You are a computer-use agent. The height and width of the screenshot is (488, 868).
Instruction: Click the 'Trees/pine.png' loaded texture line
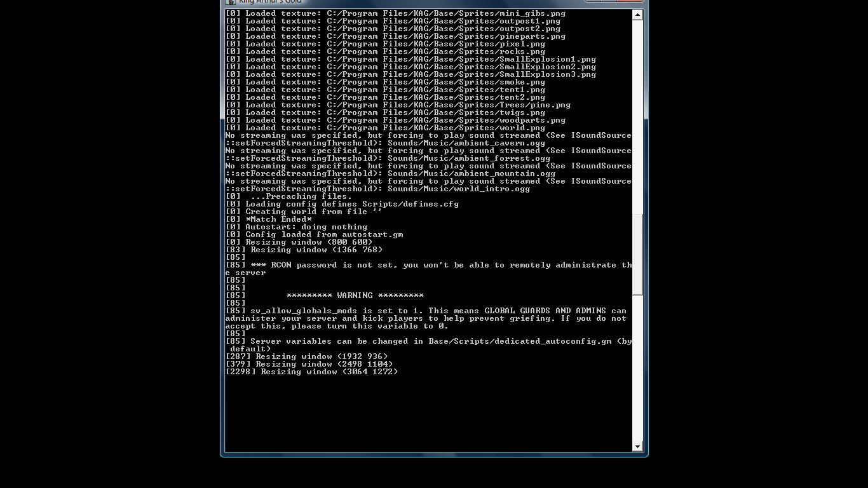pos(398,105)
